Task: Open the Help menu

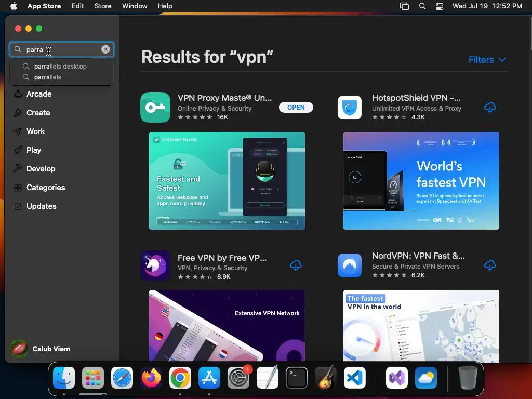Action: pyautogui.click(x=165, y=6)
